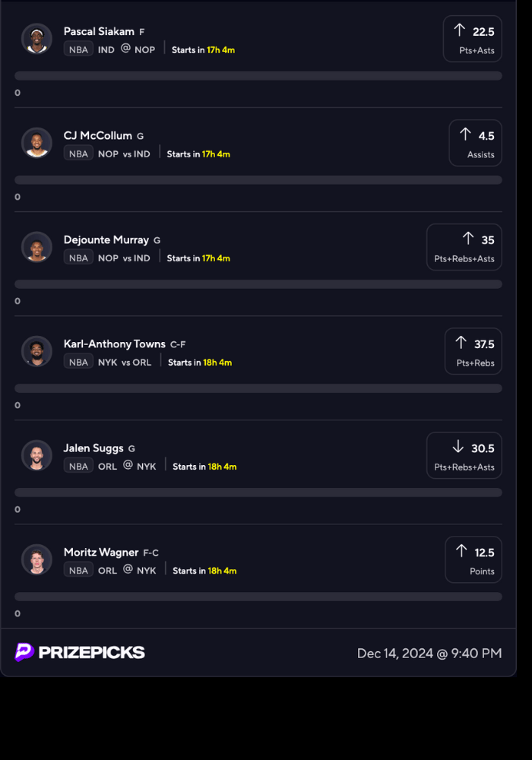Viewport: 532px width, 760px height.
Task: Select Towns' 37.5 Pts+Rebs pick box
Action: pos(473,351)
